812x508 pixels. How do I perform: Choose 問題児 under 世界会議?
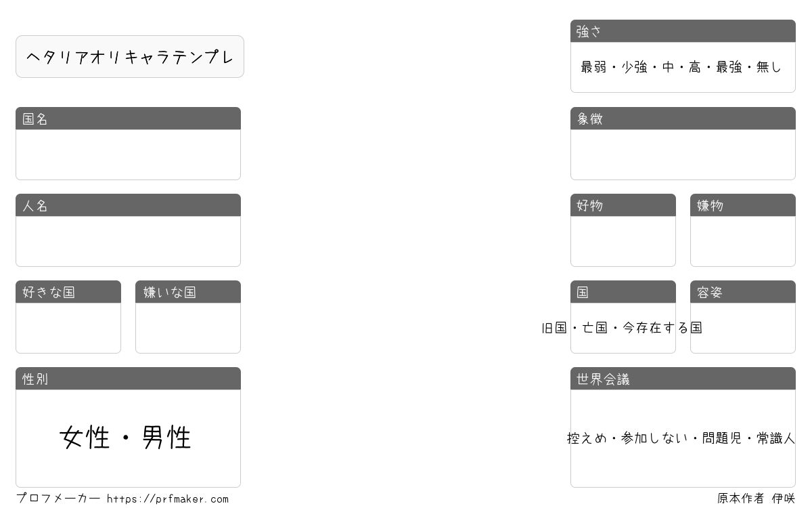tap(722, 438)
